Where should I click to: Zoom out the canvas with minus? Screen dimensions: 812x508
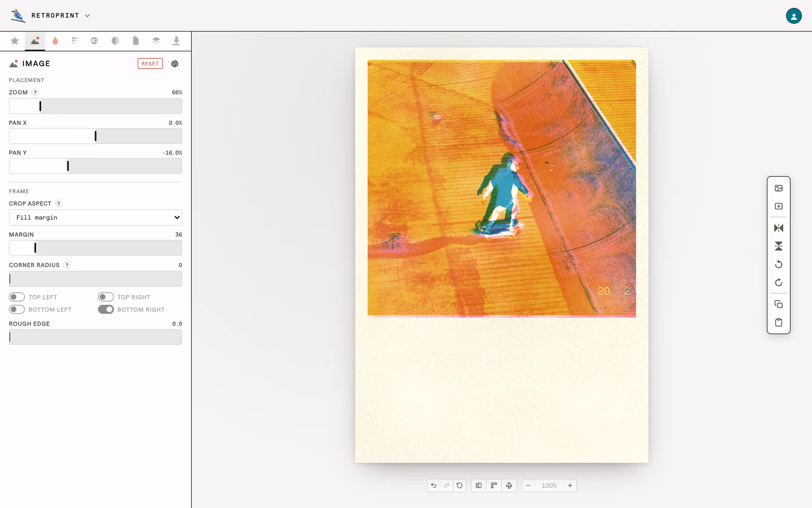click(528, 486)
